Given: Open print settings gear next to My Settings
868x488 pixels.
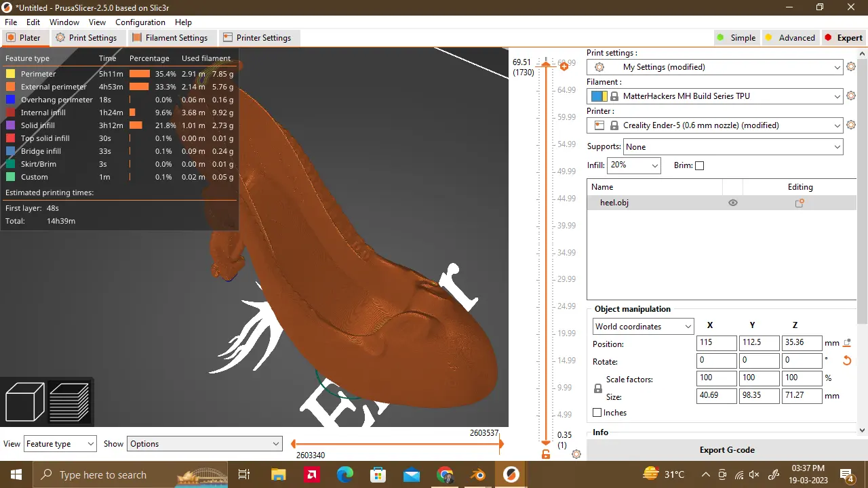Looking at the screenshot, I should pyautogui.click(x=852, y=67).
